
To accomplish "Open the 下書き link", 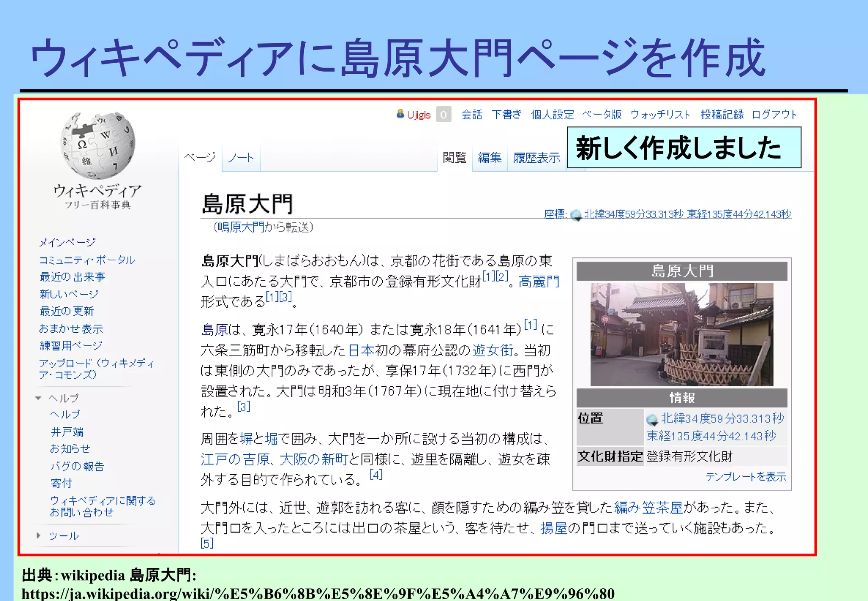I will tap(506, 114).
